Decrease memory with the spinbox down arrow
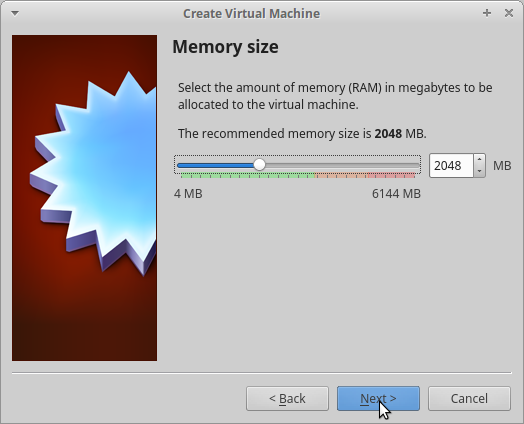This screenshot has height=424, width=524. pos(480,171)
